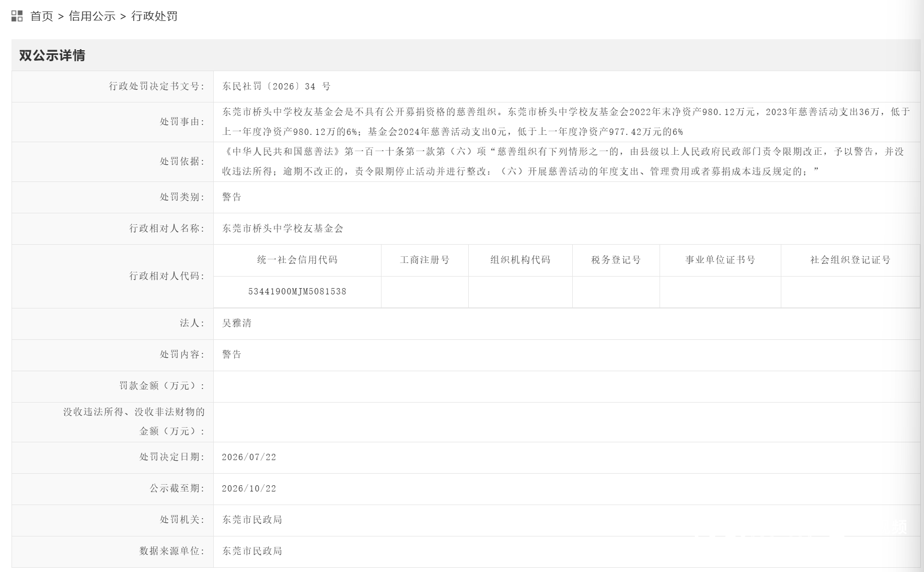The image size is (924, 572).
Task: Click the 事业单位证书号 column header
Action: [x=721, y=260]
